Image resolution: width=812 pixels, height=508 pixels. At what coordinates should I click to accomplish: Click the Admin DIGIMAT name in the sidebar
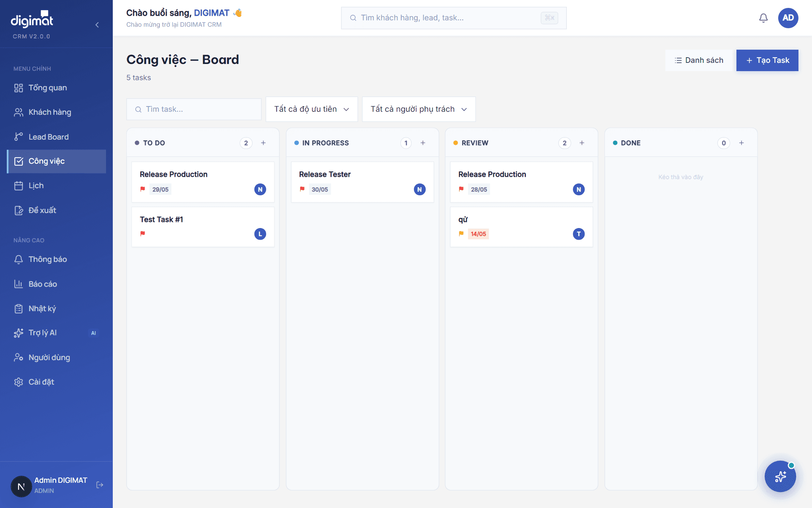coord(61,480)
